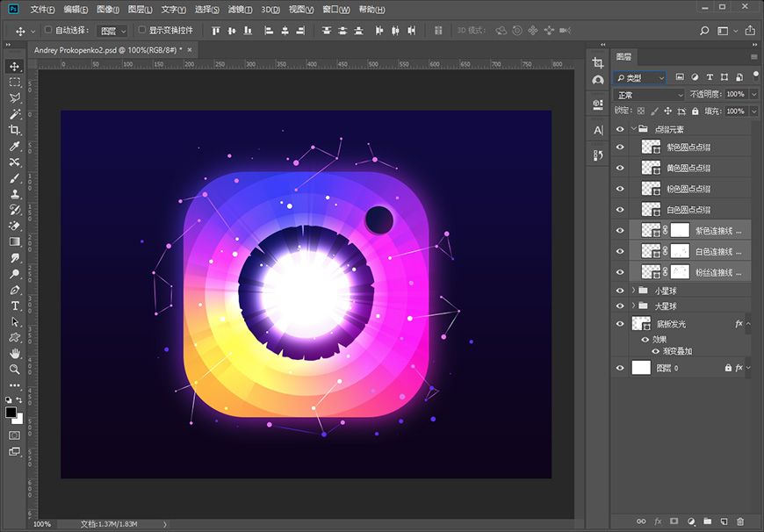
Task: Enable the 显示变换控件 checkbox
Action: click(x=141, y=30)
